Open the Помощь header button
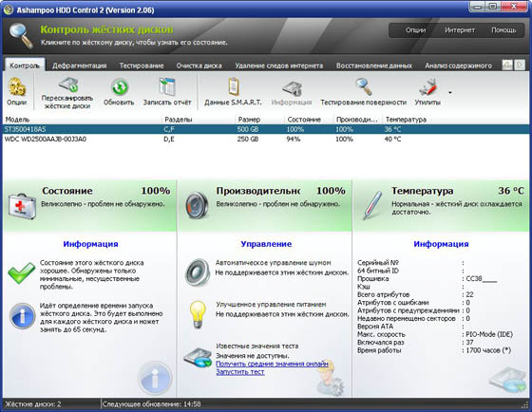Image resolution: width=532 pixels, height=412 pixels. (x=503, y=30)
